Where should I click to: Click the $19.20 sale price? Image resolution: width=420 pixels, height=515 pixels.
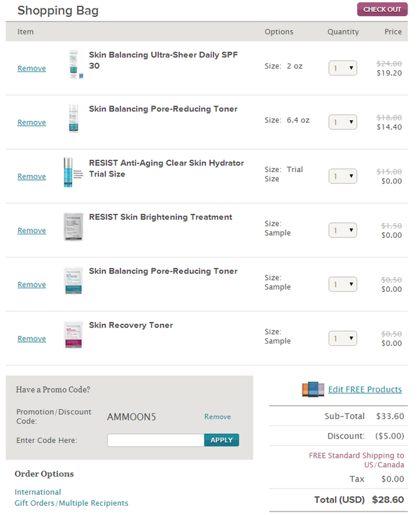point(389,73)
